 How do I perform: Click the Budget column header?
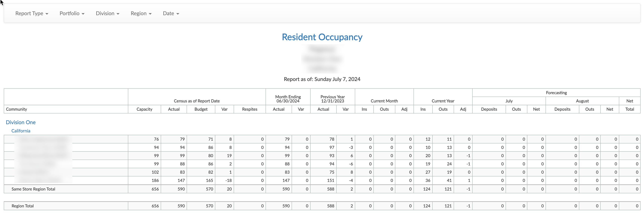[x=201, y=109]
